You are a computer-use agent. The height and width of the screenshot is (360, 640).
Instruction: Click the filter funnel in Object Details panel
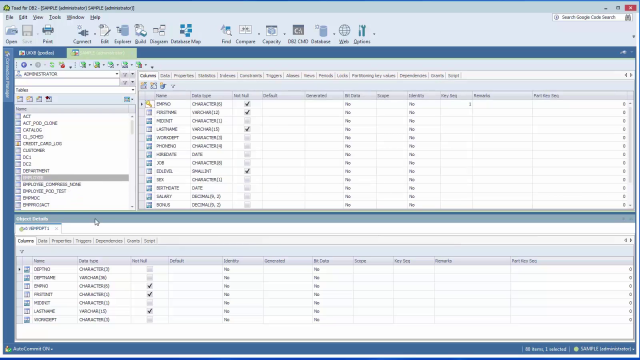[22, 251]
